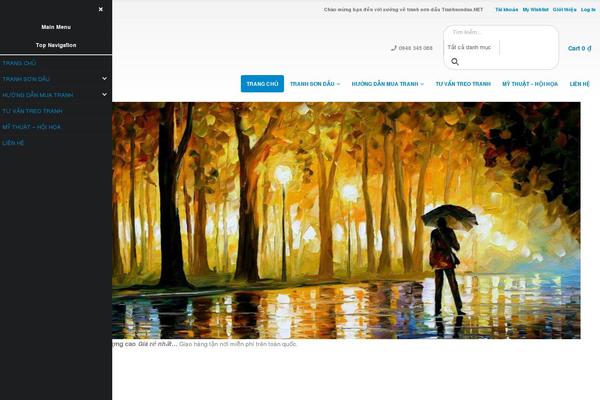Open the HƯỚNG DẪN MUA TRANH dropdown in the top navigation
600x400 pixels.
pos(387,84)
